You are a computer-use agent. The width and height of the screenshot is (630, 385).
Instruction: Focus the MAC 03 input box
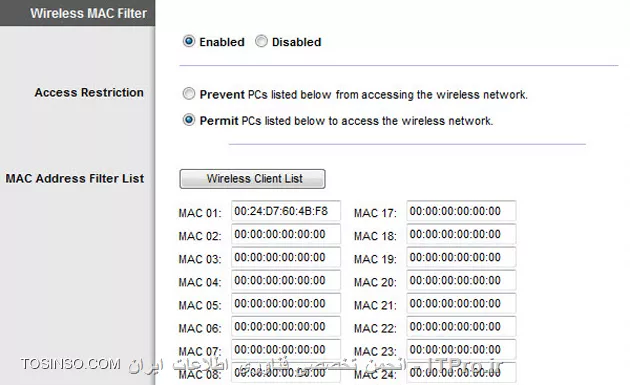pyautogui.click(x=286, y=257)
